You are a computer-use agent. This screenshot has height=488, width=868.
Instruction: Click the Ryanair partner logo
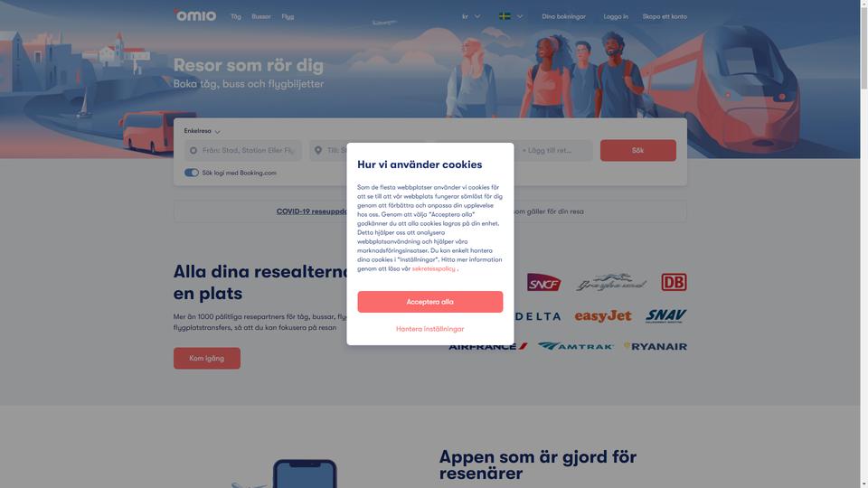point(656,346)
